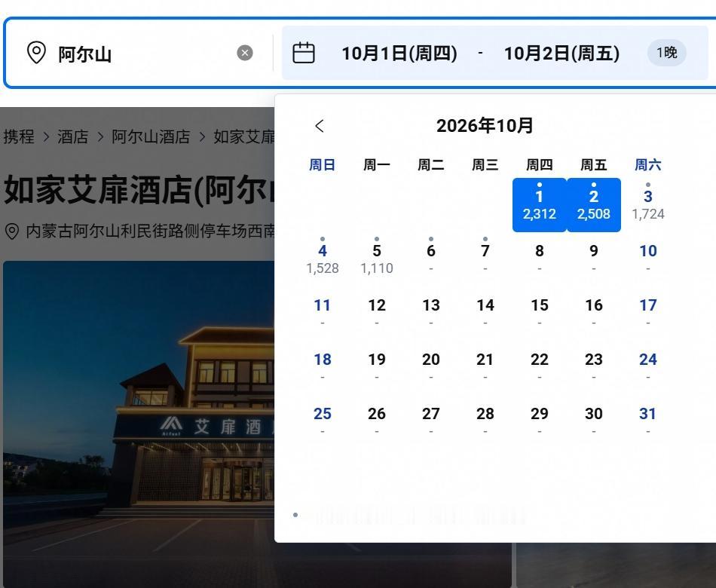Click the 周日 weekday header
Viewport: 716px width, 588px height.
coord(323,164)
